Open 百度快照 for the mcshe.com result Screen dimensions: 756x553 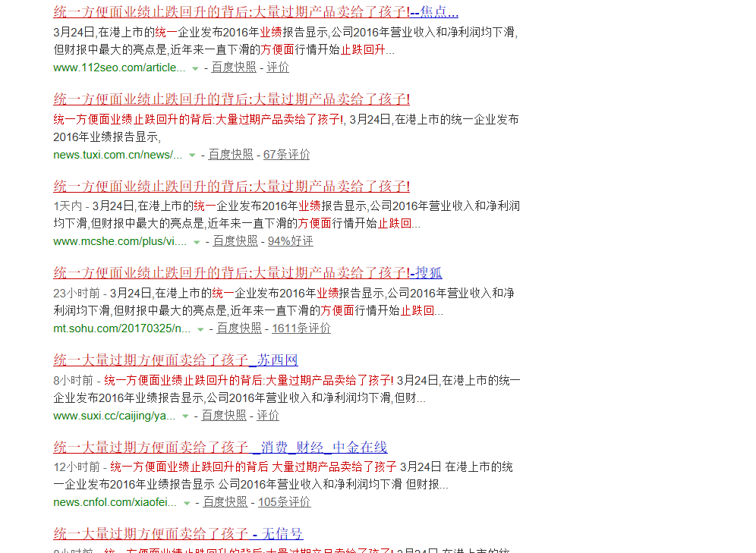(235, 241)
